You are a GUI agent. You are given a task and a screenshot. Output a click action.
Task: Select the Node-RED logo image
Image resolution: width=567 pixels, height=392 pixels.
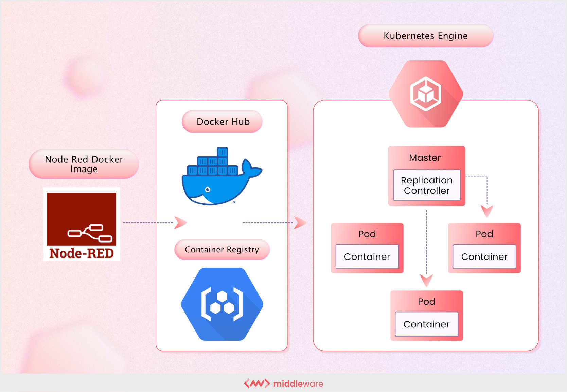point(82,224)
